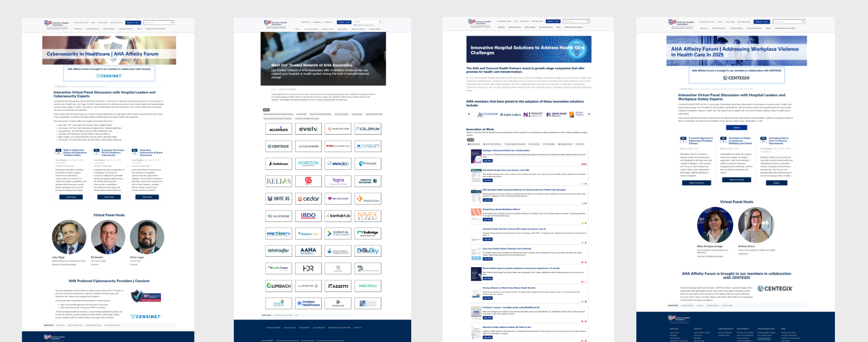
Task: Select the Accenture associate logo
Action: 279,129
